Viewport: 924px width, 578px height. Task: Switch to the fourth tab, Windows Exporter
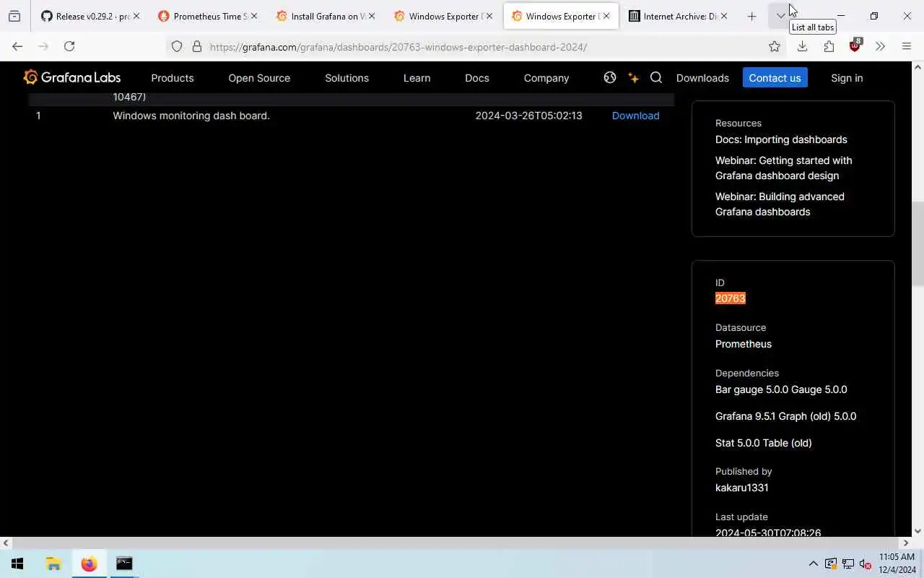[442, 16]
